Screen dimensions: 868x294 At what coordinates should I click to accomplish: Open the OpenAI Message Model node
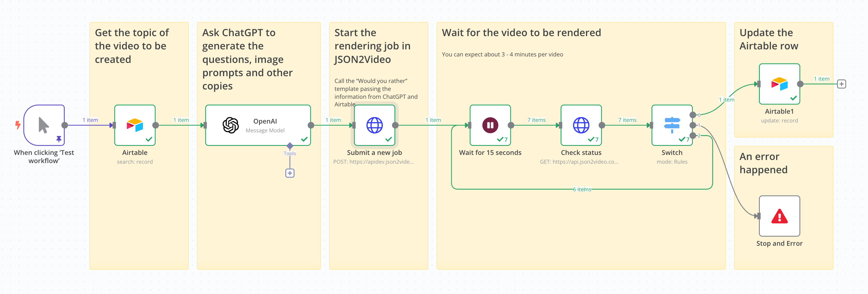tap(258, 125)
